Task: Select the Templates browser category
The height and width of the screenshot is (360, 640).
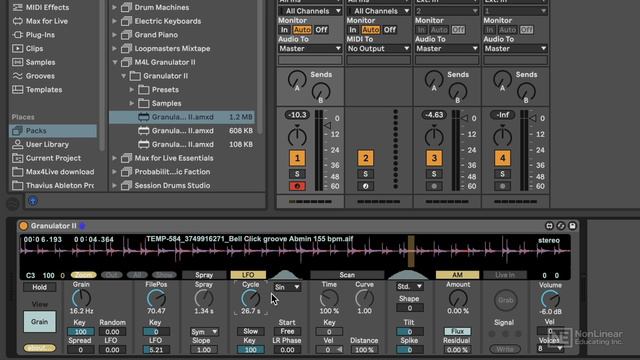Action: click(37, 89)
